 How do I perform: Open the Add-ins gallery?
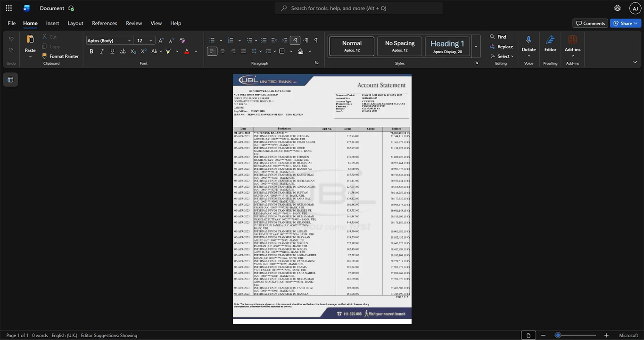pos(572,43)
